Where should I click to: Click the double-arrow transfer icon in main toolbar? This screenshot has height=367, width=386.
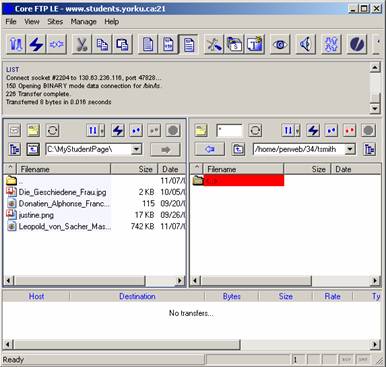point(56,44)
